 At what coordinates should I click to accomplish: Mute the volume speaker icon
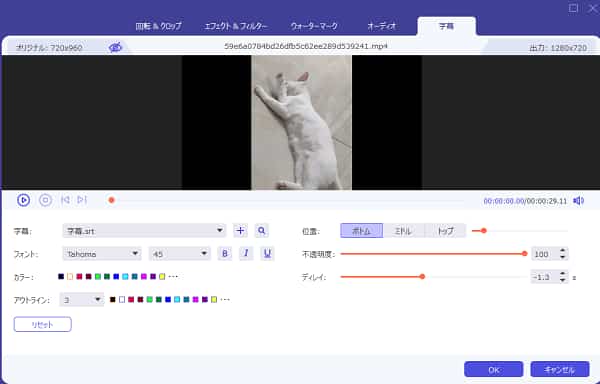pos(579,201)
